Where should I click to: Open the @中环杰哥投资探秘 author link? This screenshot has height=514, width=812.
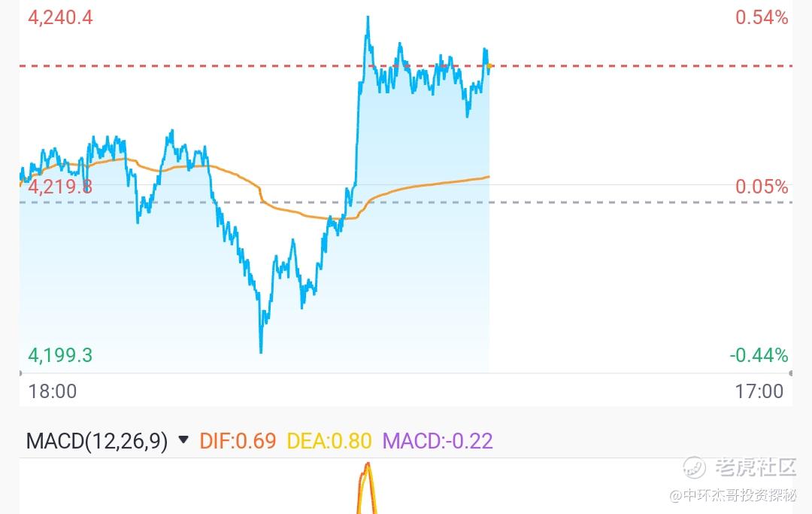tap(733, 495)
